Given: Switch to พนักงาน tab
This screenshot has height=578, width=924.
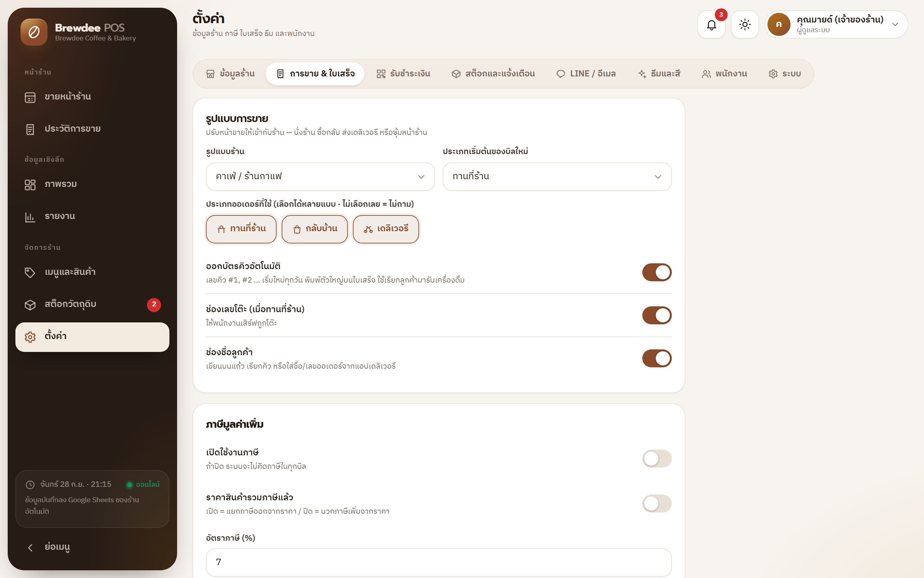Looking at the screenshot, I should coord(724,74).
